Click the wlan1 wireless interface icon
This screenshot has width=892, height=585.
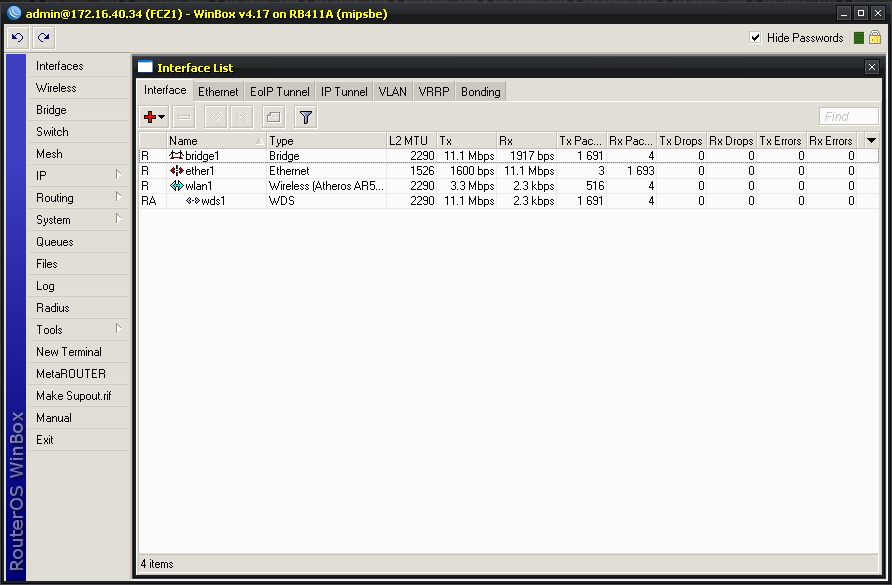(176, 186)
